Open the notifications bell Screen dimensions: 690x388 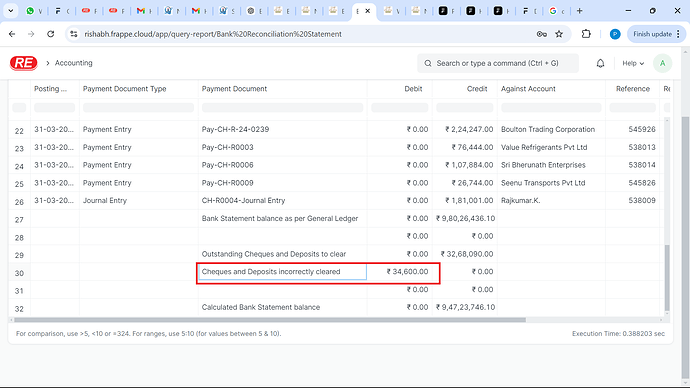(600, 63)
